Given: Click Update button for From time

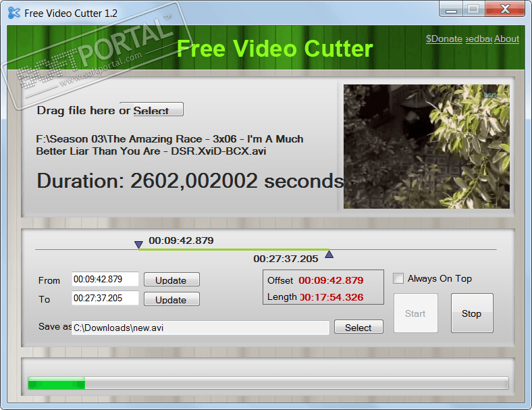Looking at the screenshot, I should (171, 280).
